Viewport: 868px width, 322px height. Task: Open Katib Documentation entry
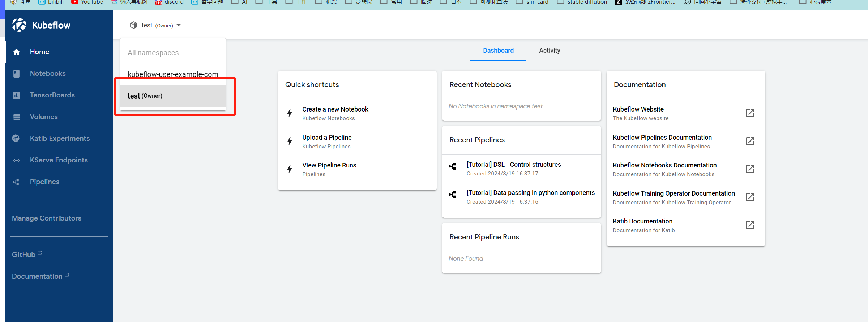pos(685,225)
